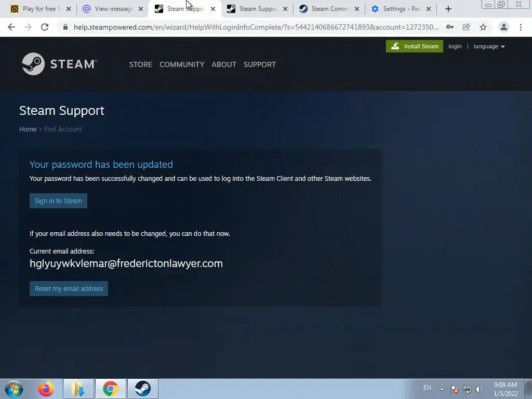This screenshot has width=532, height=399.
Task: Click the Home breadcrumb link
Action: [x=28, y=129]
